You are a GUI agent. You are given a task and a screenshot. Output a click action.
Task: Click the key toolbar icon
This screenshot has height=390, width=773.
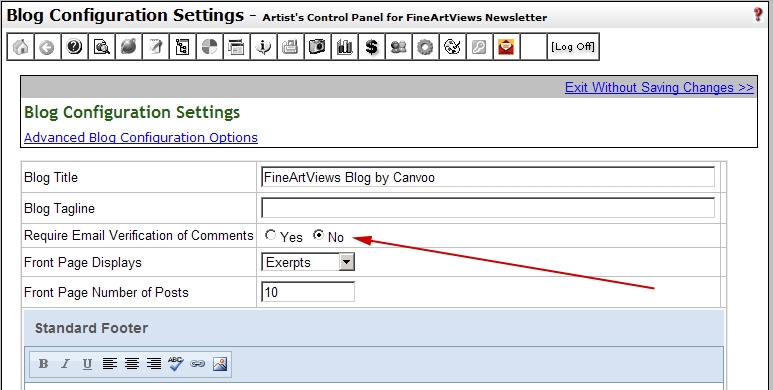[479, 47]
